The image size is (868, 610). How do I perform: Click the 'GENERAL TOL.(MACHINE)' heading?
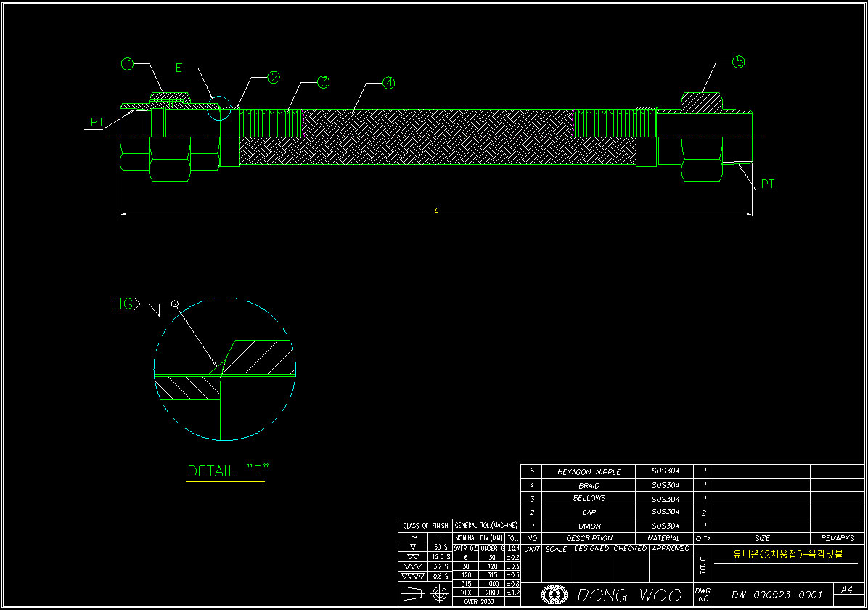(486, 525)
